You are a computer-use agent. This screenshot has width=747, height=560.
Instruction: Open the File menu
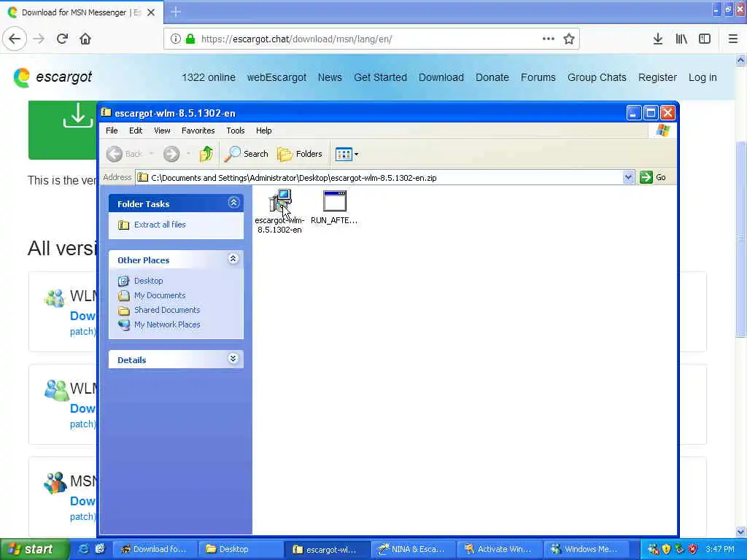[112, 131]
